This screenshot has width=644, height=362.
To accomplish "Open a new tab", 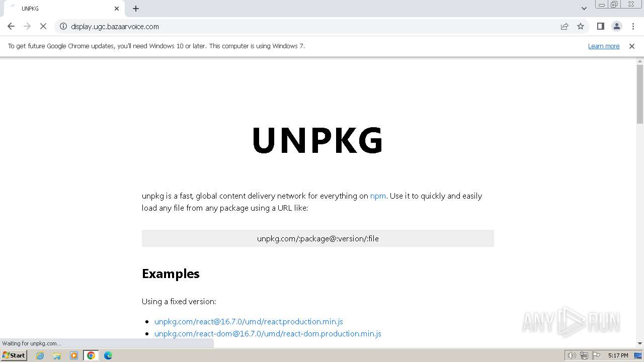I will click(x=136, y=9).
